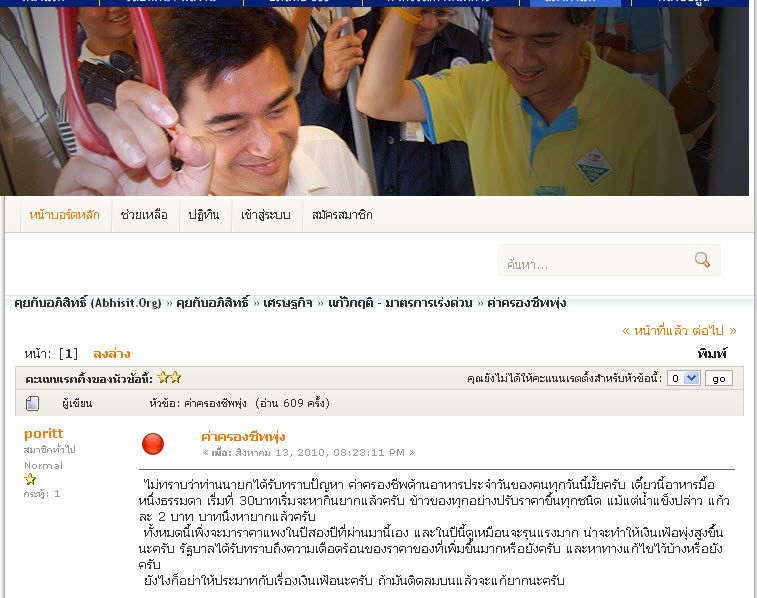The width and height of the screenshot is (757, 598).
Task: Select the ปฏิทิน calendar tab
Action: [x=204, y=215]
